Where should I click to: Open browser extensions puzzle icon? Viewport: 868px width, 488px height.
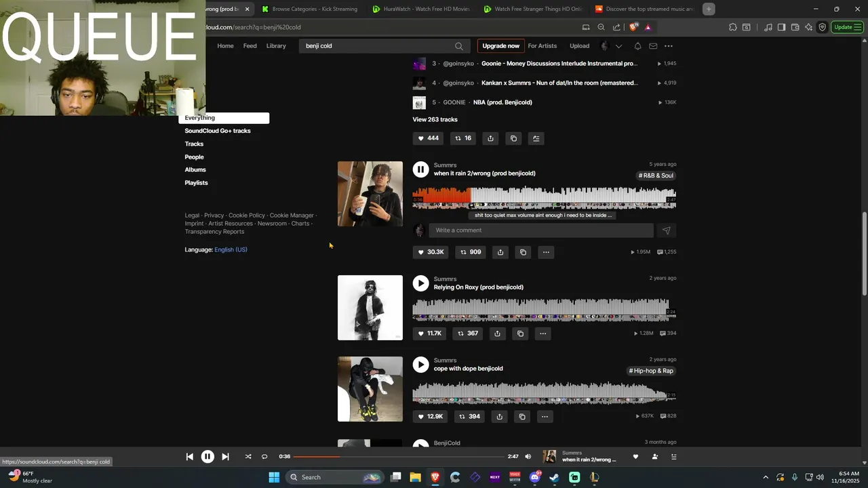[x=733, y=27]
